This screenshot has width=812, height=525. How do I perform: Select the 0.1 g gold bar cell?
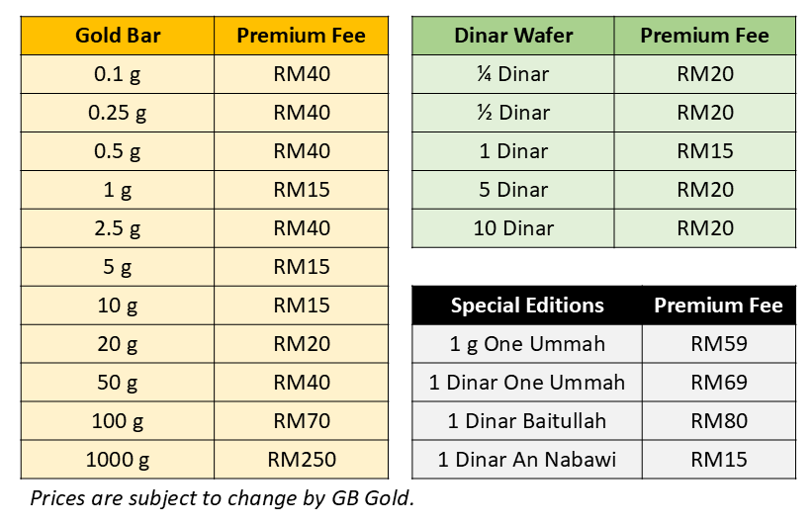pyautogui.click(x=118, y=74)
